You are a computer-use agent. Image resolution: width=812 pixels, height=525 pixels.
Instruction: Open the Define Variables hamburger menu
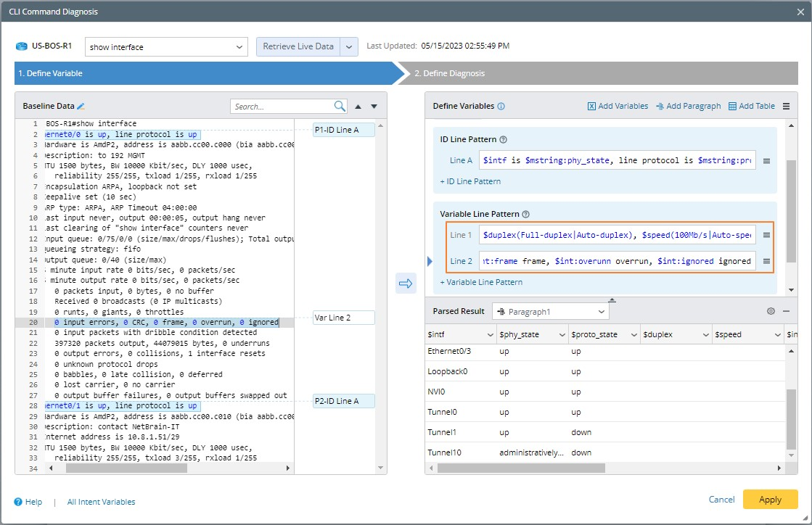coord(786,107)
